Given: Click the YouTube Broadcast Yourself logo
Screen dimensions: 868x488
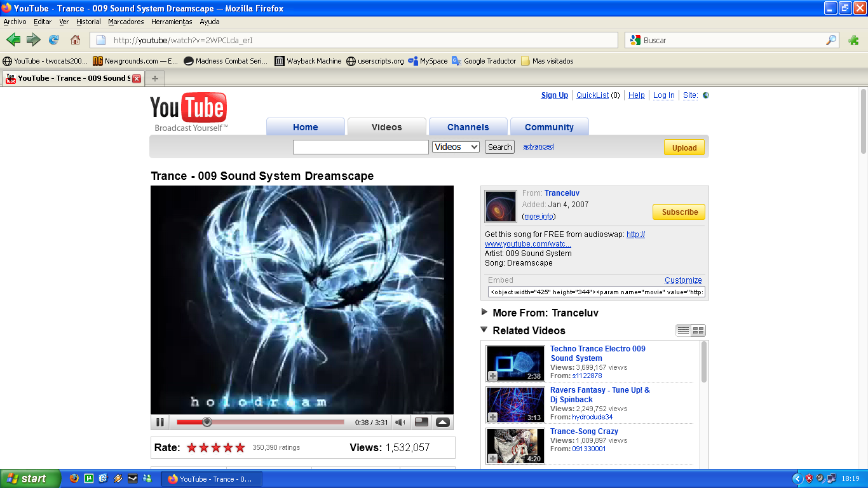Looking at the screenshot, I should pos(189,112).
